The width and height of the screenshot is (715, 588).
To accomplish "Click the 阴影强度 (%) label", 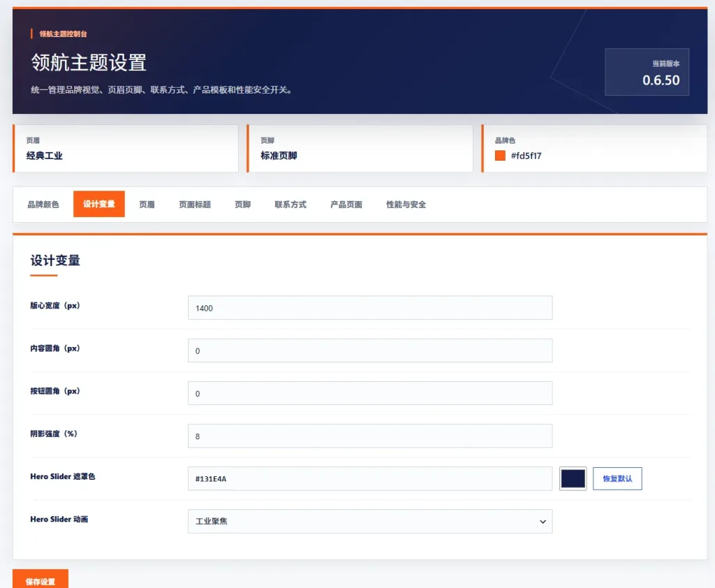I will (54, 434).
